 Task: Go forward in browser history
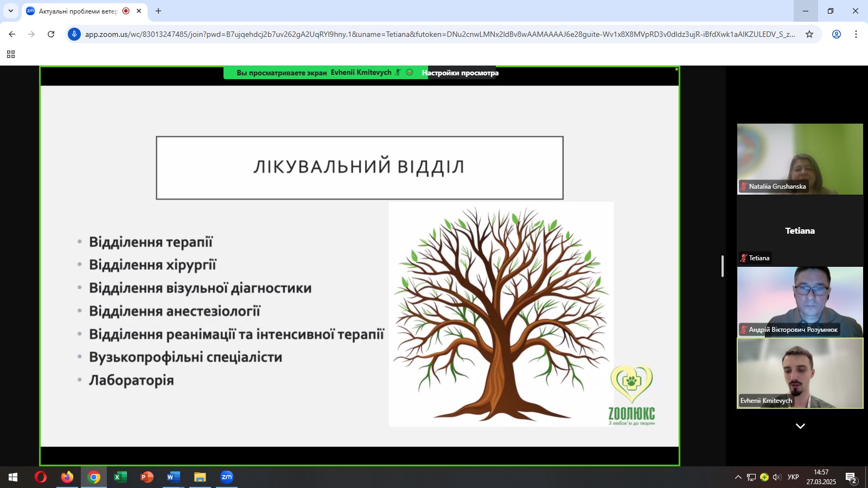click(x=31, y=34)
